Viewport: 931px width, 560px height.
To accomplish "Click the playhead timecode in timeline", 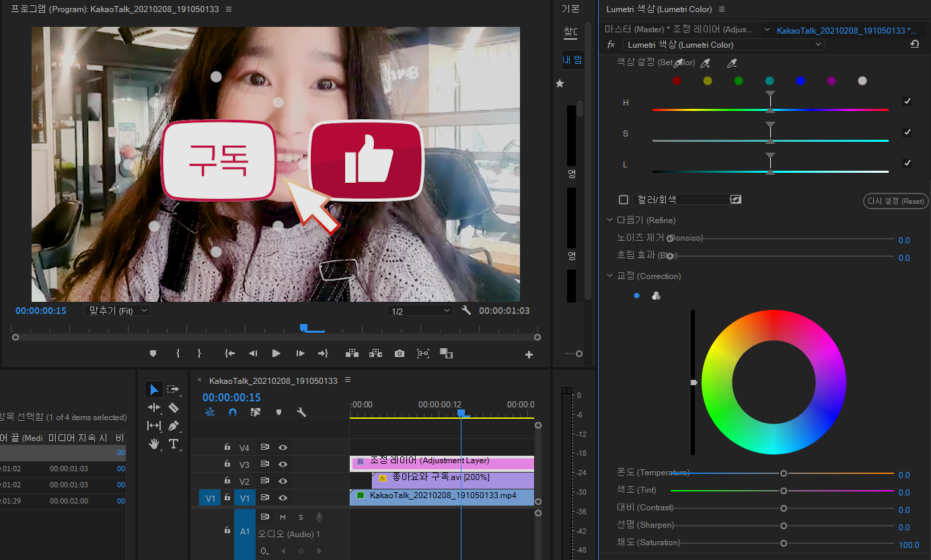I will click(231, 397).
